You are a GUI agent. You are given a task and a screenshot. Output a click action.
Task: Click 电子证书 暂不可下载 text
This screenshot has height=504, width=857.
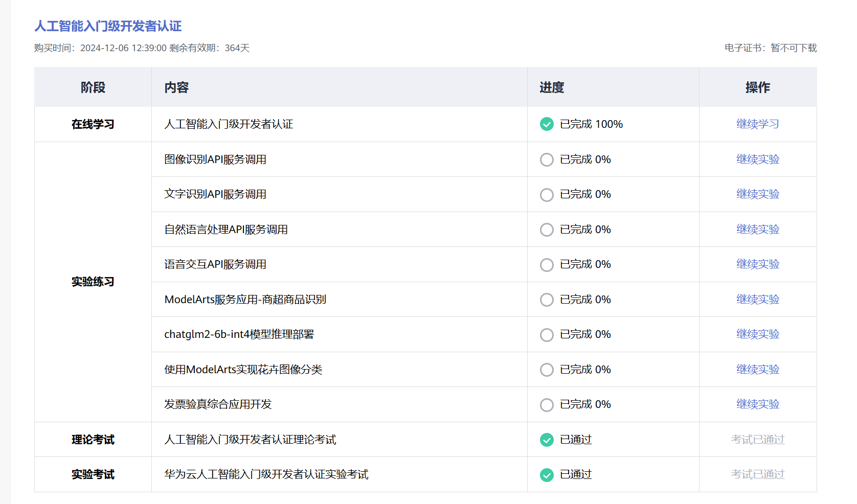(771, 48)
